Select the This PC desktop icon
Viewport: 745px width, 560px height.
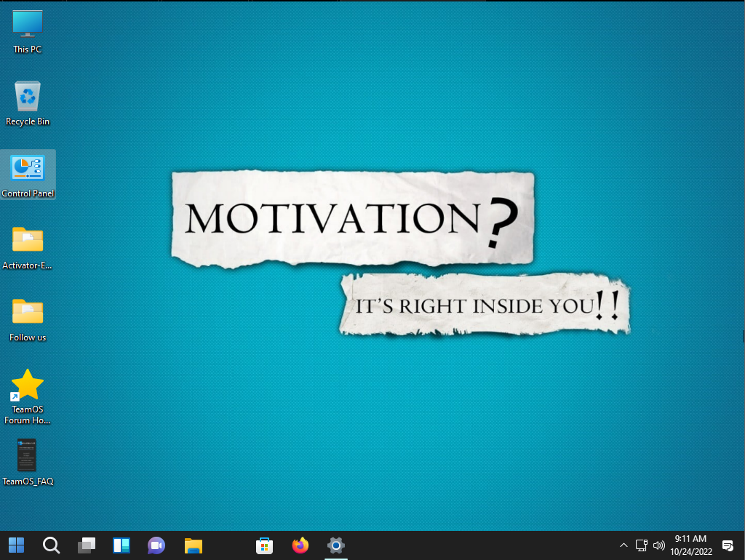(x=27, y=32)
